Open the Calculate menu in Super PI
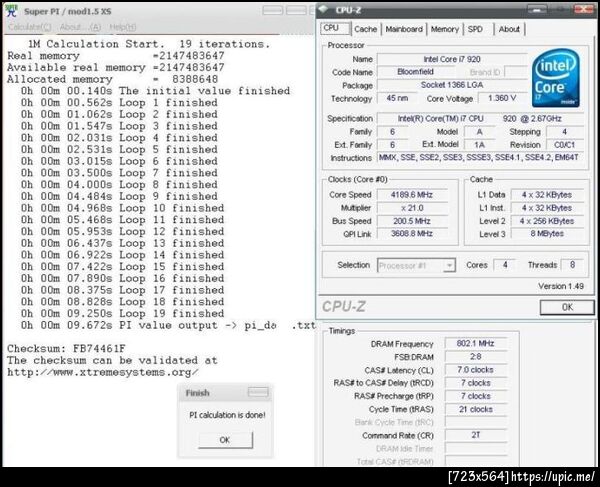 pyautogui.click(x=29, y=27)
